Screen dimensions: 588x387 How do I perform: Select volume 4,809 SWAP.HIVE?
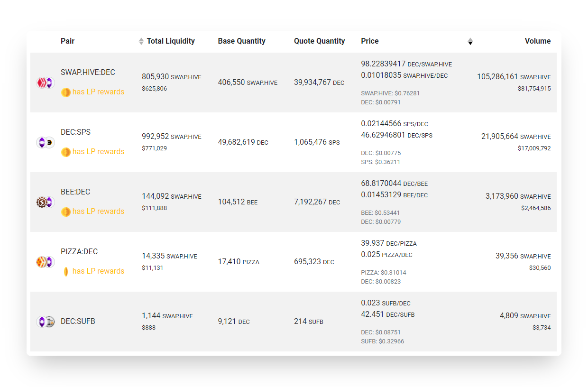(525, 315)
